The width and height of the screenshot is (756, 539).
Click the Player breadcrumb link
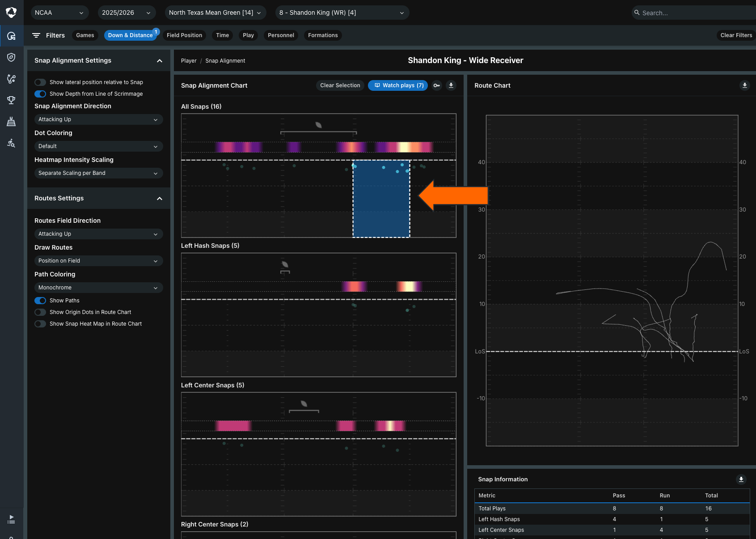(189, 61)
